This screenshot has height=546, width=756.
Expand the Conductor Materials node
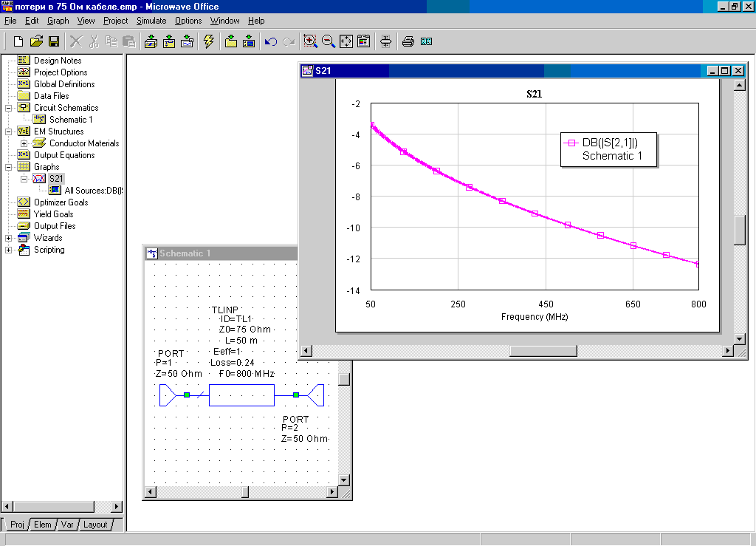[x=24, y=143]
